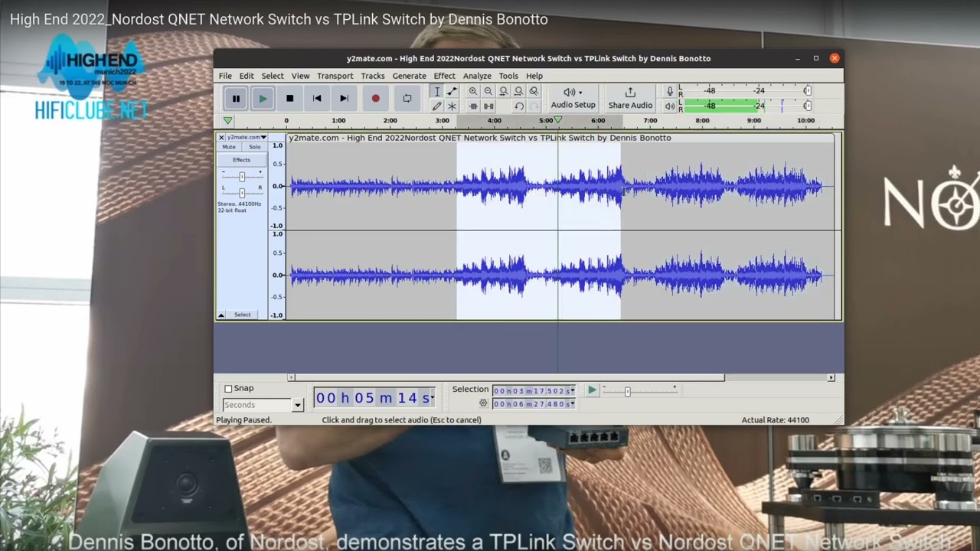Click the Share Audio button
The image size is (980, 551).
pos(630,98)
